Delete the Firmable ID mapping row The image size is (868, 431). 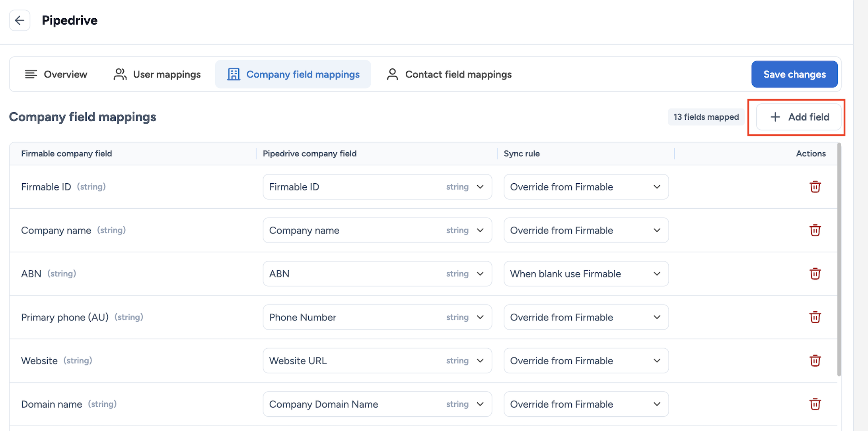815,187
